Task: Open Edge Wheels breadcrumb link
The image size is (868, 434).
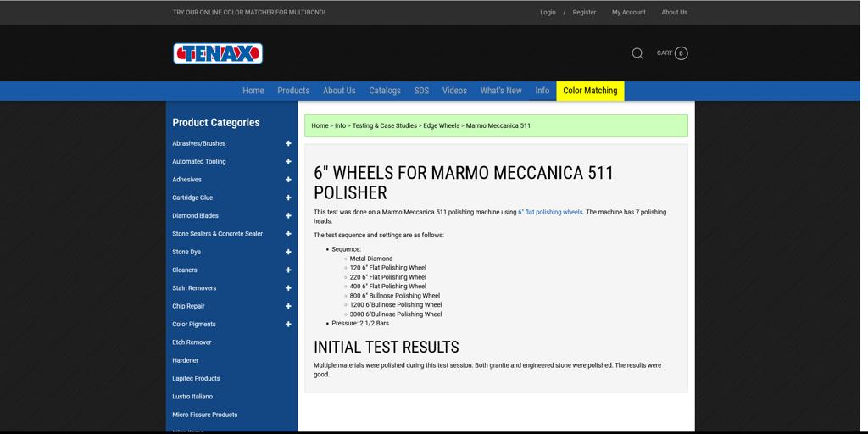Action: click(441, 125)
